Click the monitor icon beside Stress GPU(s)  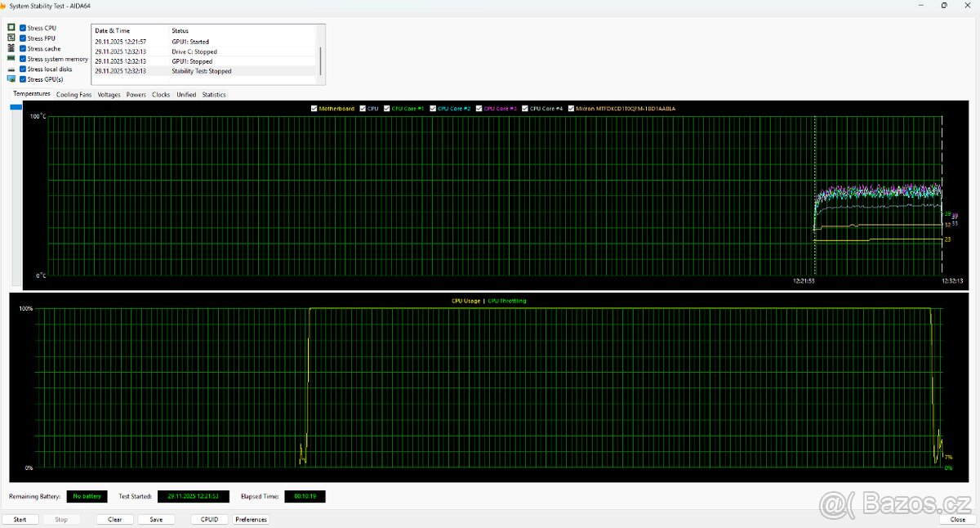tap(11, 79)
